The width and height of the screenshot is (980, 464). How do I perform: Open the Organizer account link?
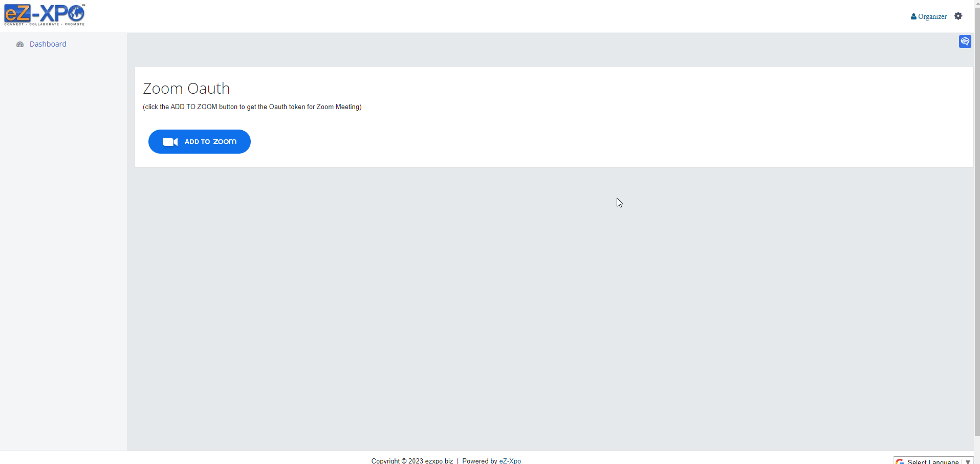tap(929, 16)
